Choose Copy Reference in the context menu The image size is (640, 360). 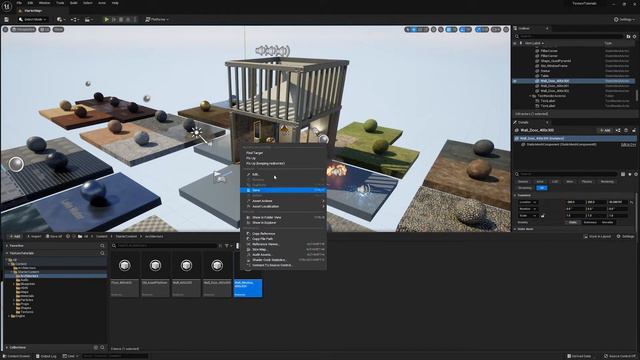[x=283, y=233]
